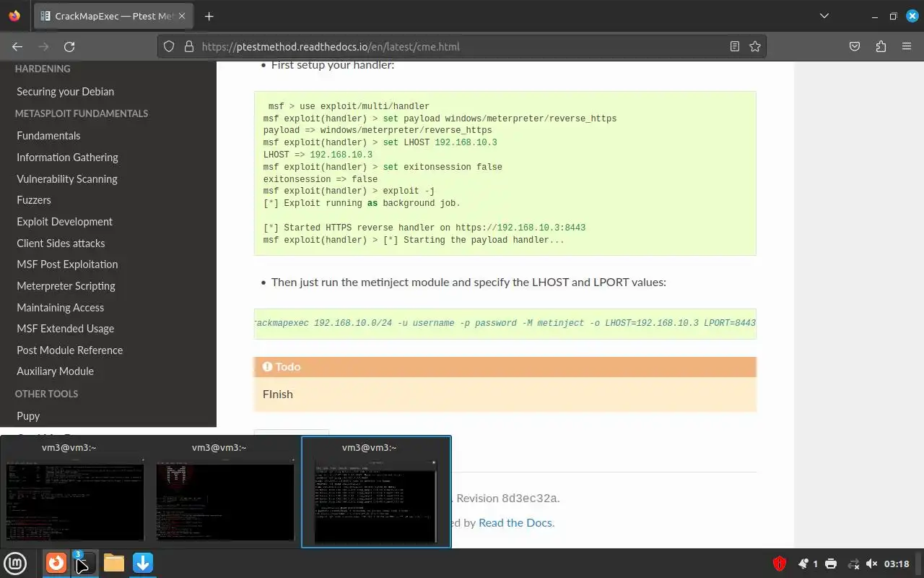The image size is (924, 578).
Task: Open the Firefox View icon
Action: click(14, 16)
